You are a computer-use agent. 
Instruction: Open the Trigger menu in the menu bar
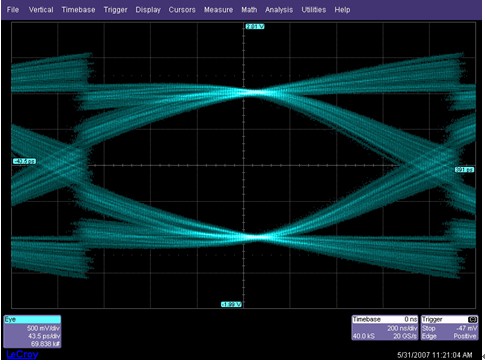[x=115, y=10]
